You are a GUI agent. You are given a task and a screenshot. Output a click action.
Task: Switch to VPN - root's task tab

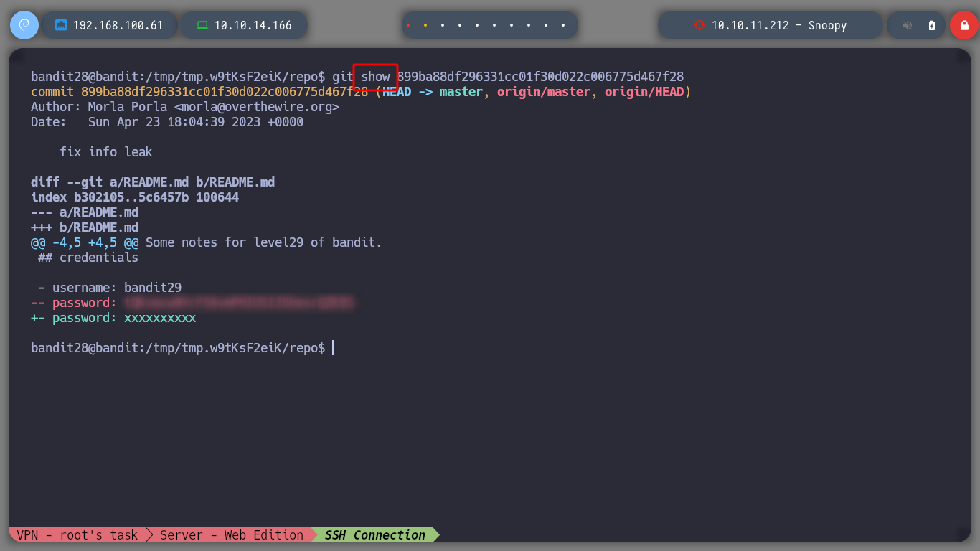coord(77,534)
